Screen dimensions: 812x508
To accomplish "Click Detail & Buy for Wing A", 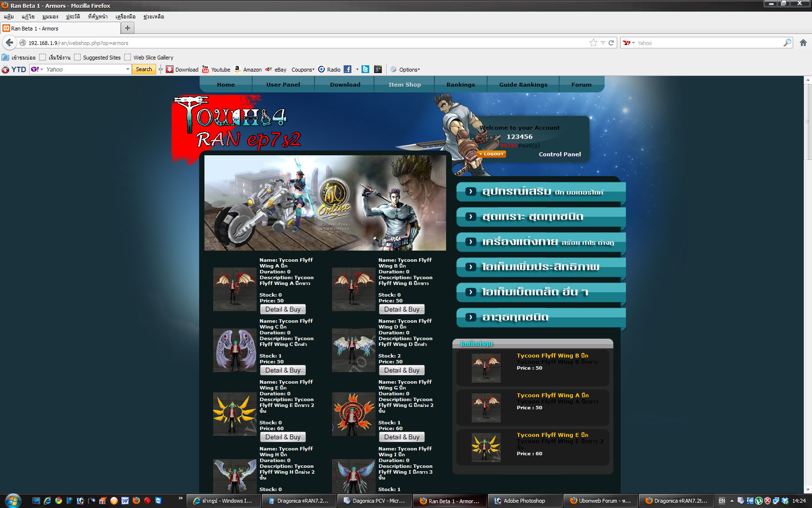I will coord(283,309).
